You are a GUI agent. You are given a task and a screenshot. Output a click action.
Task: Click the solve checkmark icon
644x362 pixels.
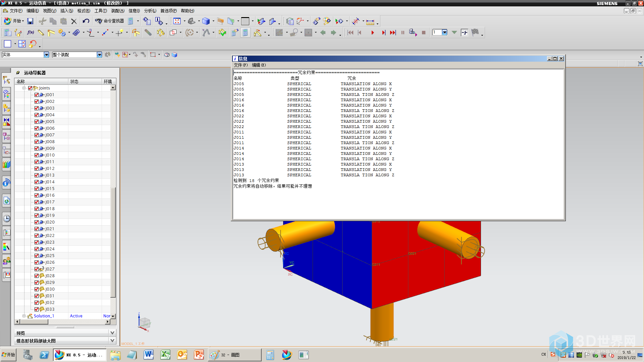click(222, 33)
